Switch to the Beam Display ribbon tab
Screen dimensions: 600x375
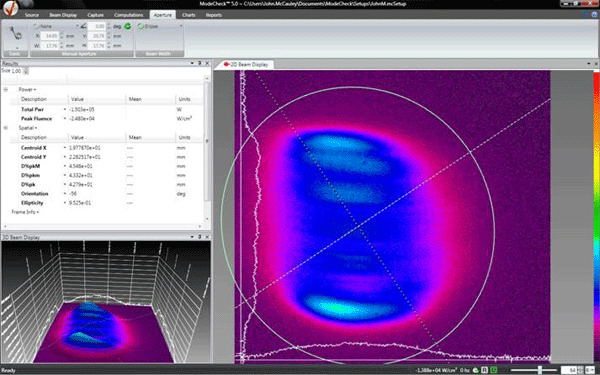pyautogui.click(x=63, y=15)
